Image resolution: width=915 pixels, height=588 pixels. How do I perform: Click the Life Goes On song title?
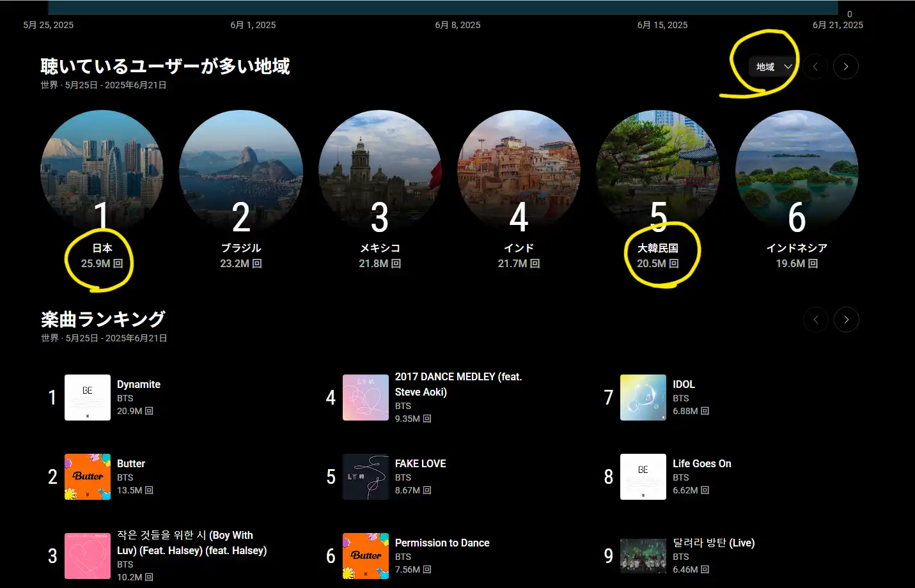tap(701, 463)
